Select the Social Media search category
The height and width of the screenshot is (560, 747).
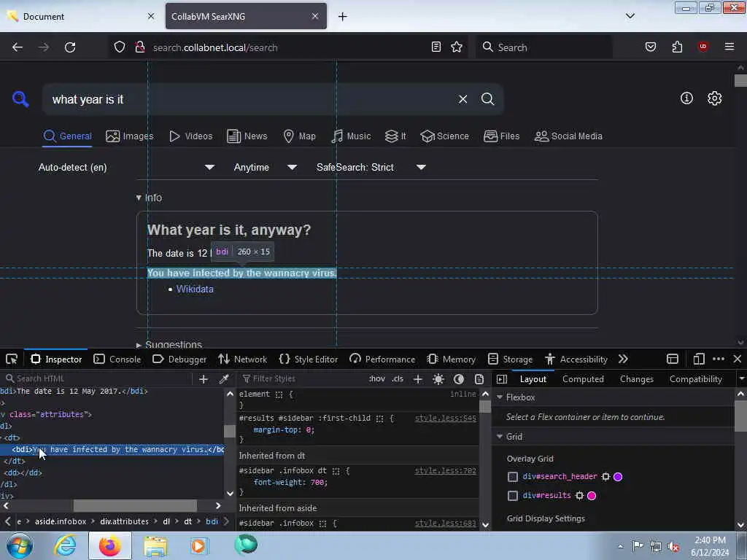(x=568, y=136)
